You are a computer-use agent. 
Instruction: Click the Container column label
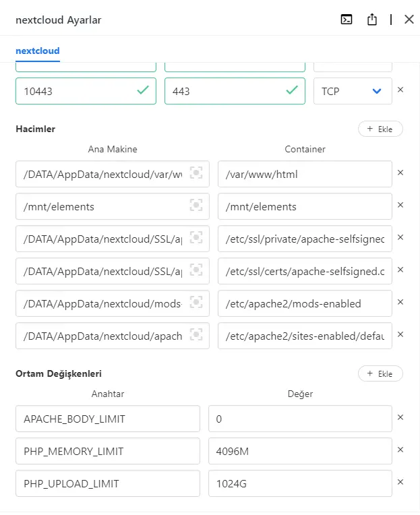coord(305,149)
